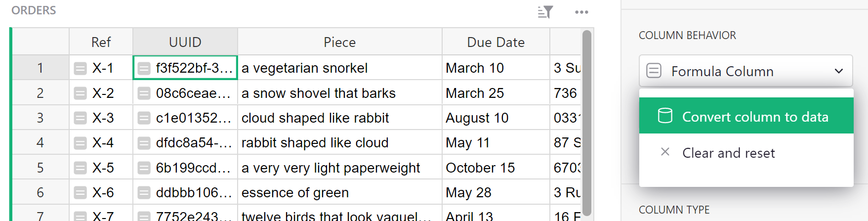Click the formula icon beside c1e01352
Viewport: 868px width, 221px height.
pos(144,118)
